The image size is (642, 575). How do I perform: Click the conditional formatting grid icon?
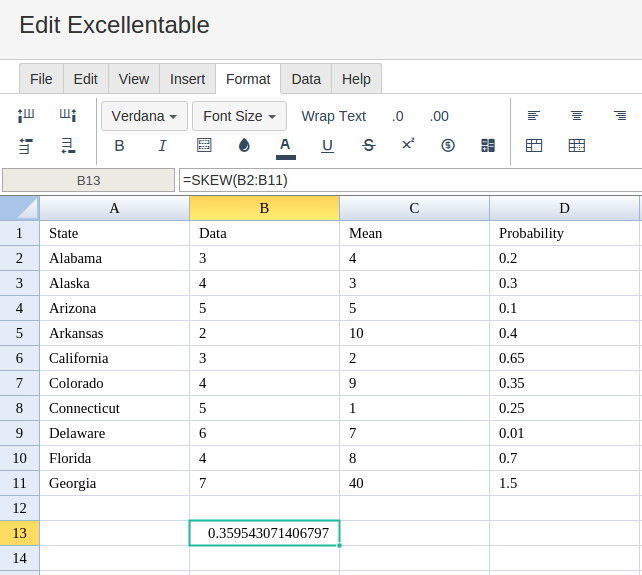pyautogui.click(x=488, y=145)
